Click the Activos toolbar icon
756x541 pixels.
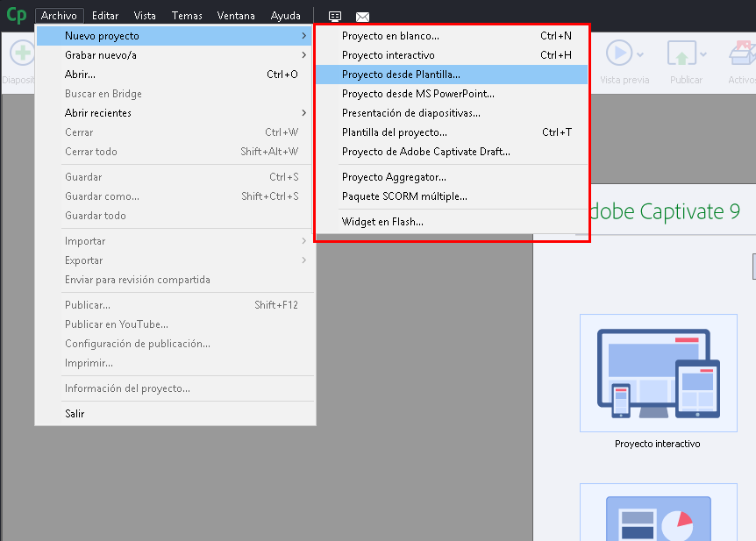743,53
